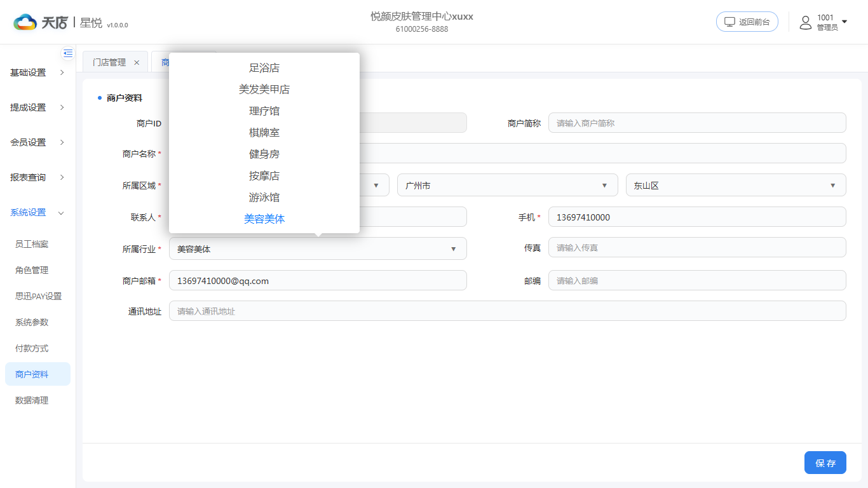Click the 保存 button

[x=825, y=463]
